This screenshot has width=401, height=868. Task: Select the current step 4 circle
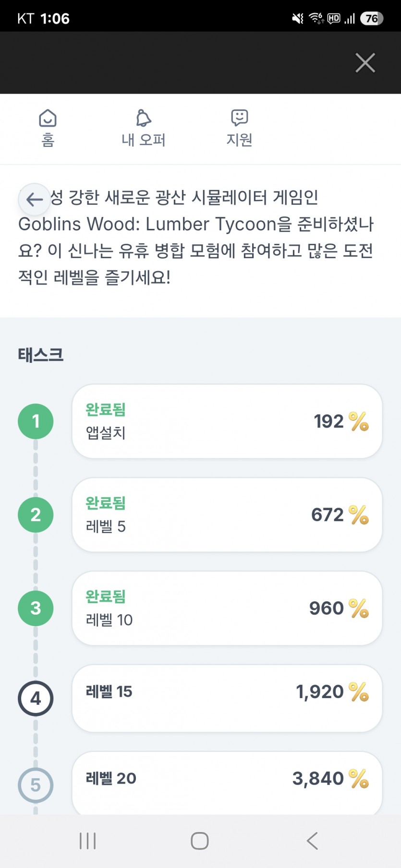[x=36, y=699]
